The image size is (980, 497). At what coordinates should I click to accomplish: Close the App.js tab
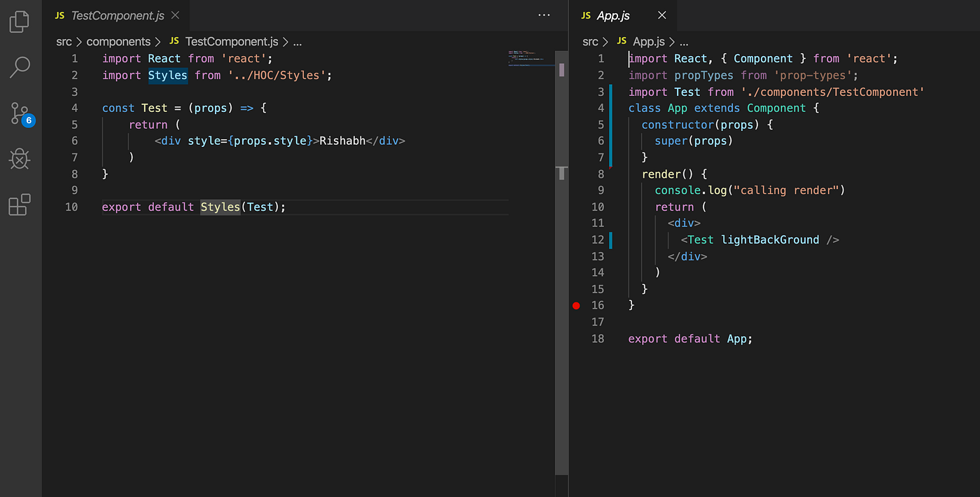pos(661,15)
